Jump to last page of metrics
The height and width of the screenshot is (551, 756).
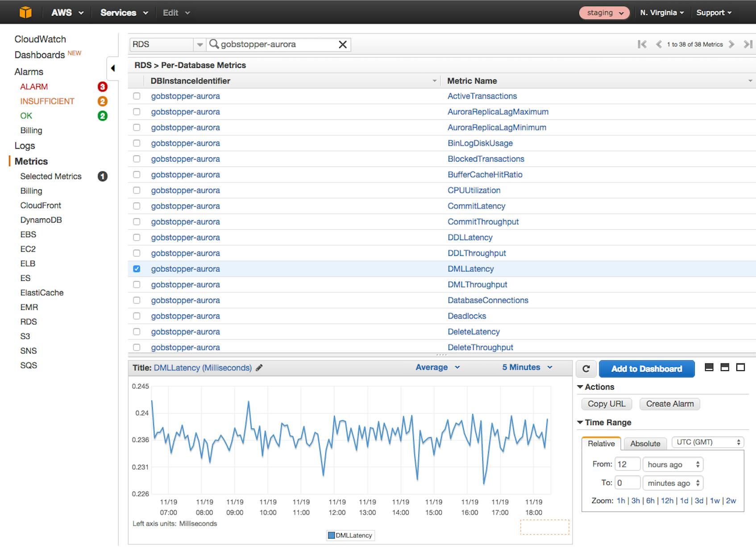point(747,44)
